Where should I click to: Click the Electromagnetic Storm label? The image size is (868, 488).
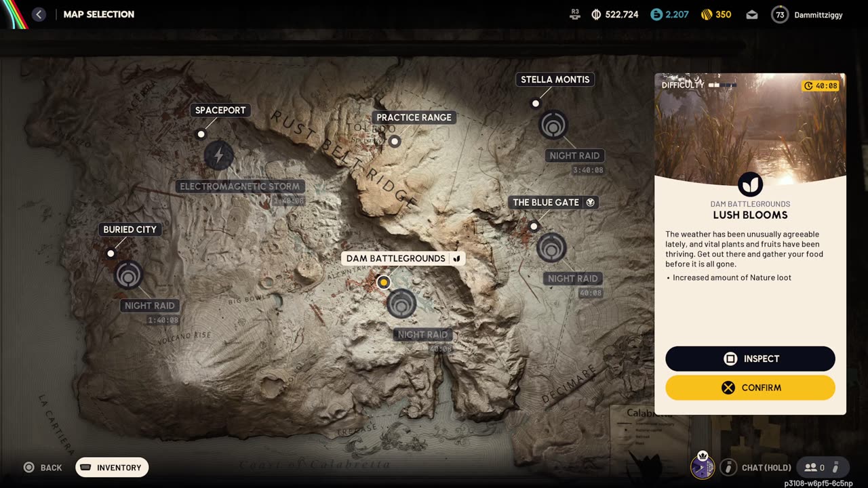(x=239, y=186)
